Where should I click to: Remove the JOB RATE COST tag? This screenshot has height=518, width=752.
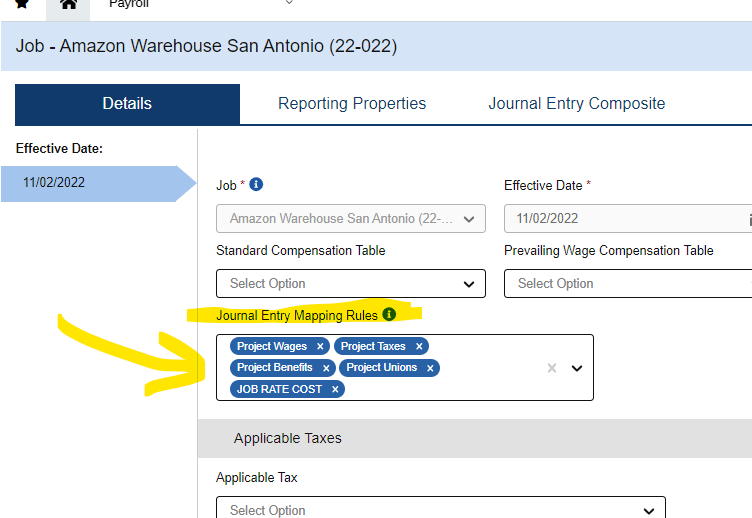[335, 389]
